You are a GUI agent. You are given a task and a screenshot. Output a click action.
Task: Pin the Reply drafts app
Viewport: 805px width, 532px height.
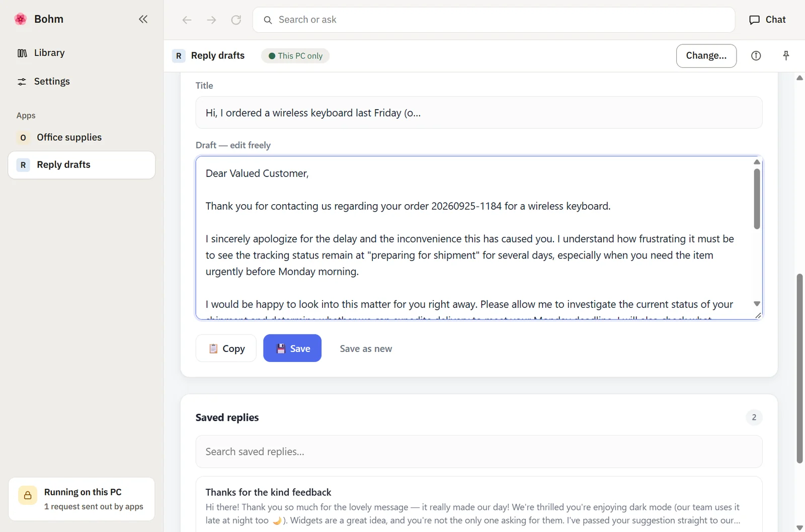[786, 56]
